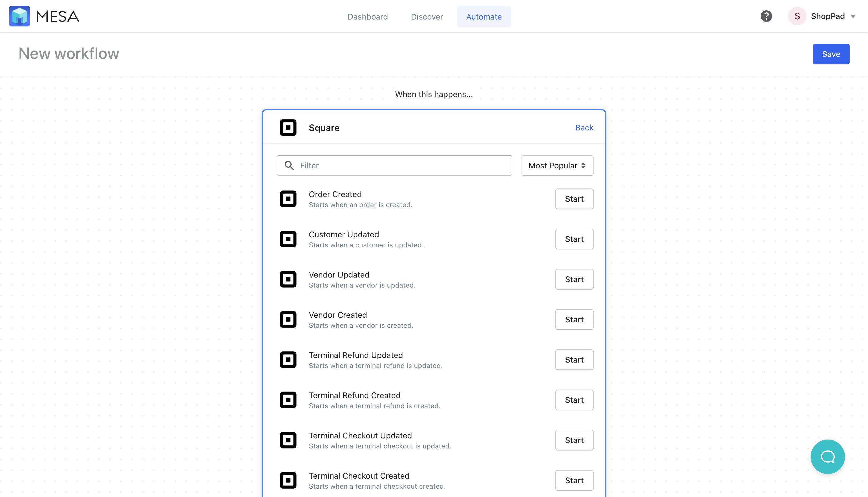Click 'Starts when a terminal checkkout created.'
The image size is (868, 497).
coord(377,487)
